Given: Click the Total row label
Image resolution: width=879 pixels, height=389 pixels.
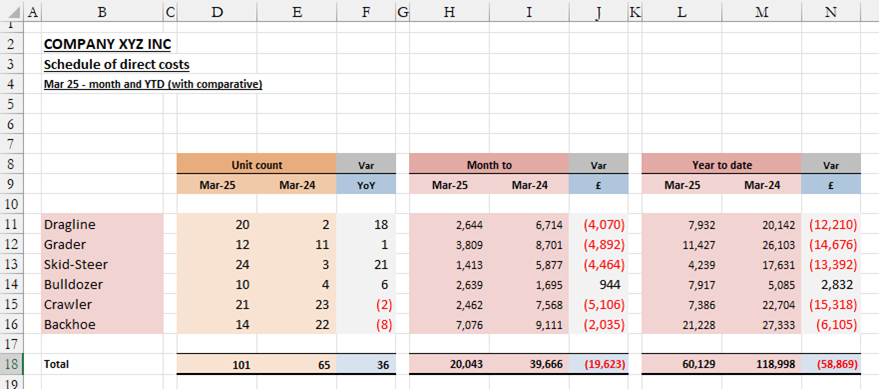Looking at the screenshot, I should pyautogui.click(x=103, y=364).
